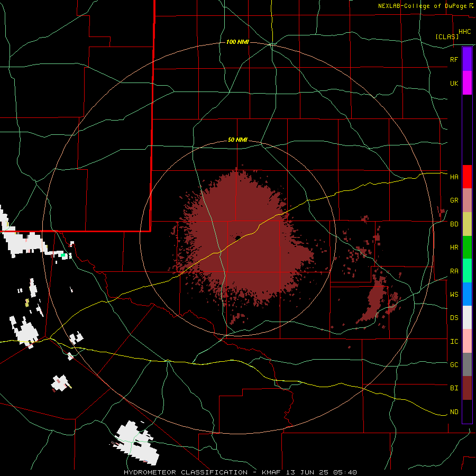Click the 'HHC' product code text

point(464,32)
